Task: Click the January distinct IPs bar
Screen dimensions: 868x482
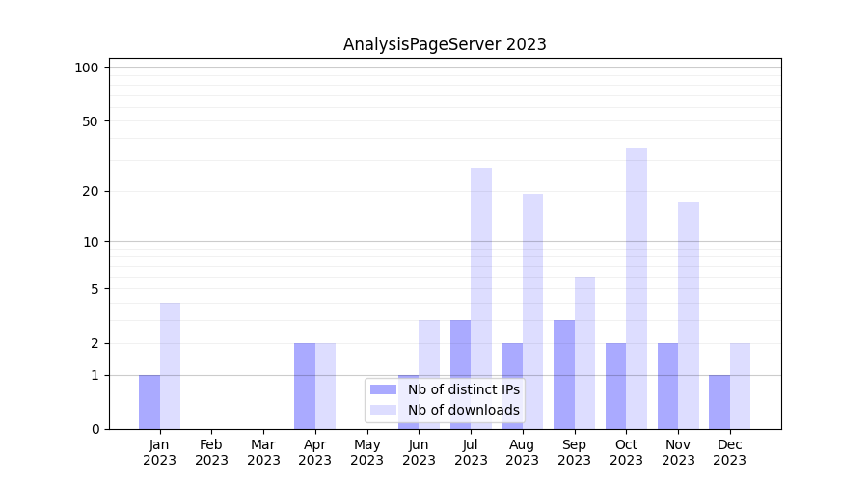Action: point(149,402)
